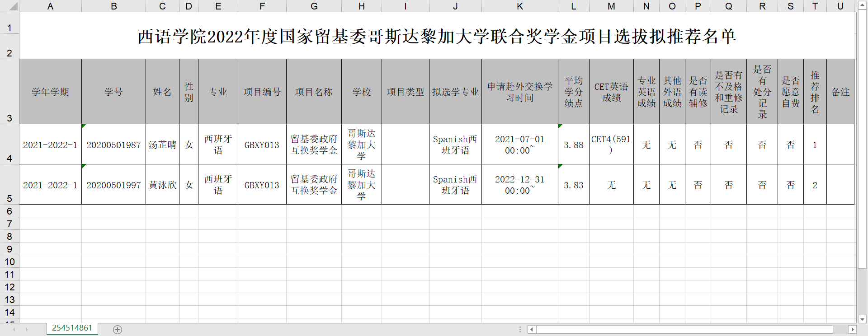Click the vertical scrollbar up arrow
Image resolution: width=868 pixels, height=336 pixels.
862,5
